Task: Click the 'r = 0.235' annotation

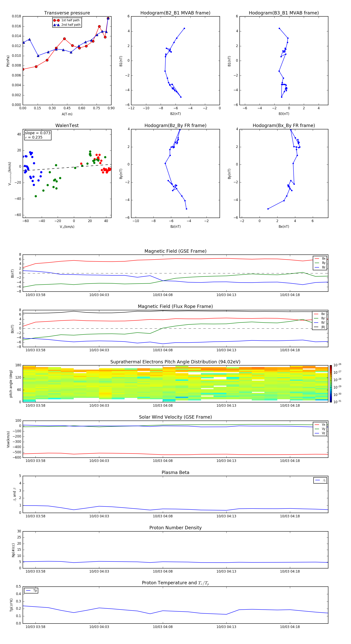Action: [34, 137]
